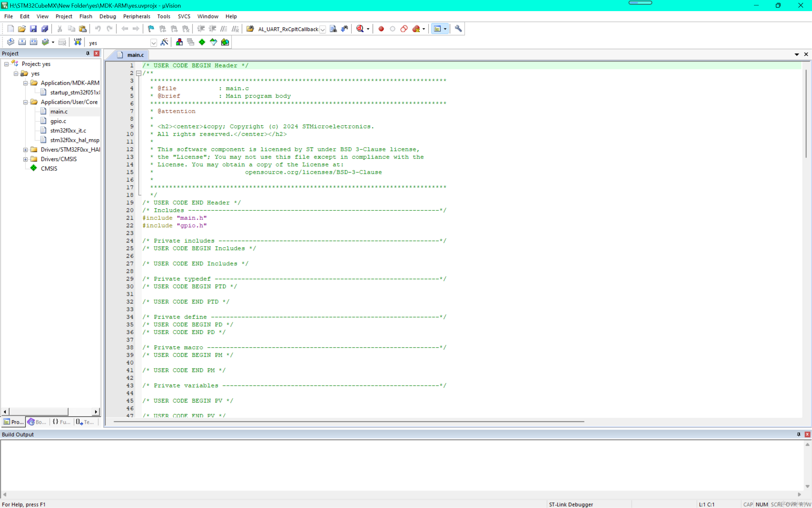Insert a breakpoint with the red dot icon
This screenshot has height=508, width=812.
[381, 29]
